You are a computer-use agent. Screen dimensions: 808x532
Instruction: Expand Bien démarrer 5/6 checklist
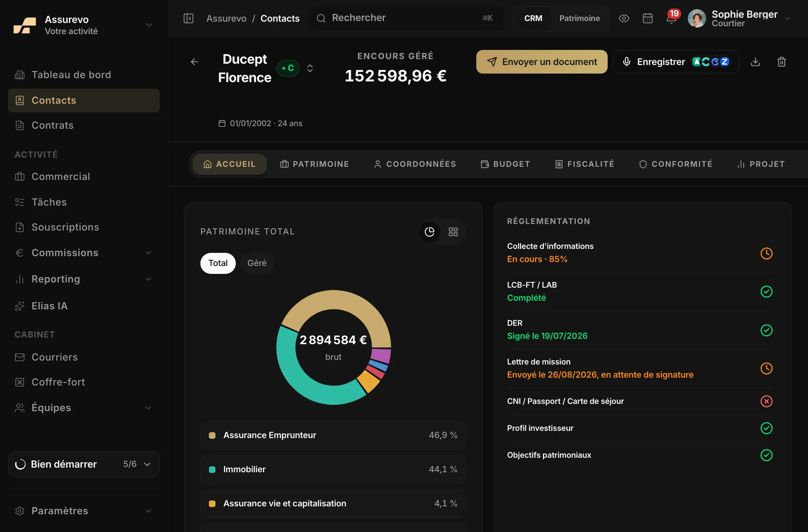pos(83,464)
